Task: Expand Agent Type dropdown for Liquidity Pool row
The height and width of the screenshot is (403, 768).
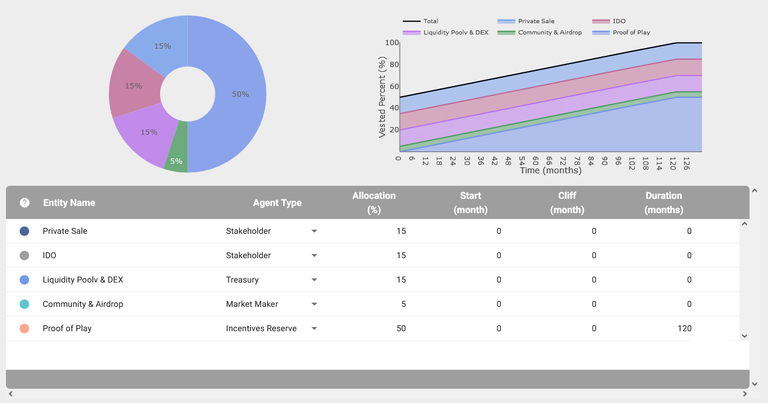Action: tap(314, 280)
